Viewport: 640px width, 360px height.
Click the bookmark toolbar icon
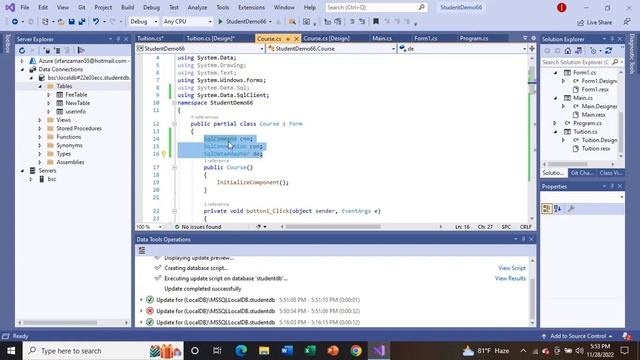(376, 22)
